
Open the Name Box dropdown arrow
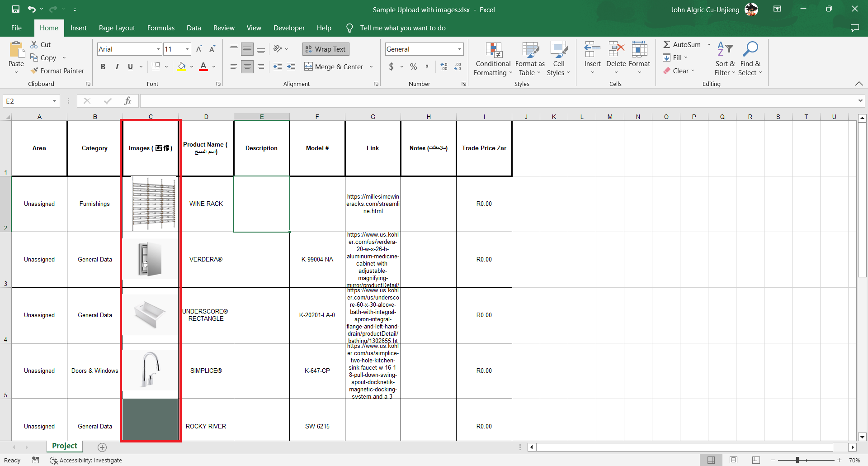point(54,101)
